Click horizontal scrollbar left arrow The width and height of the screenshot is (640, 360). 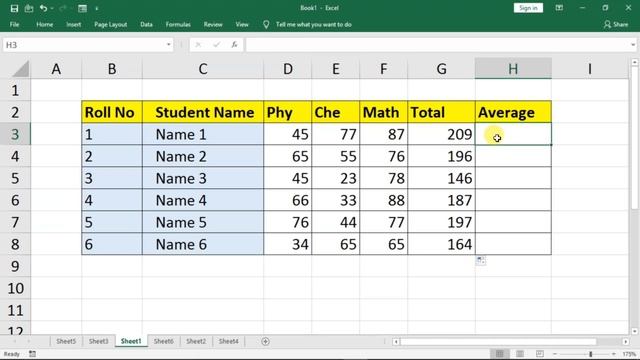click(396, 342)
